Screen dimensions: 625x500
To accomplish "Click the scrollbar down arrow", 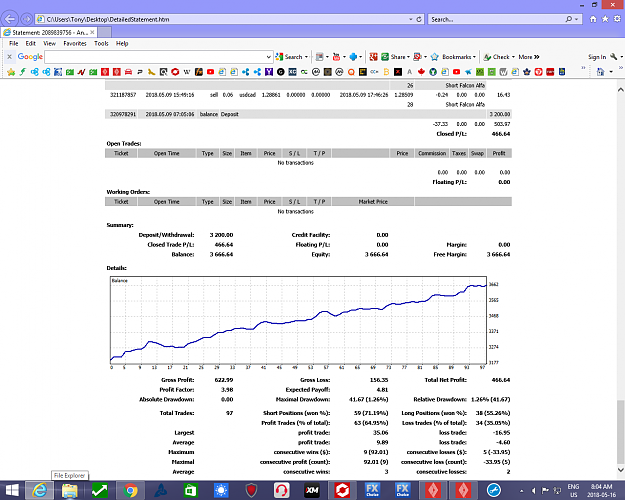I will [621, 470].
